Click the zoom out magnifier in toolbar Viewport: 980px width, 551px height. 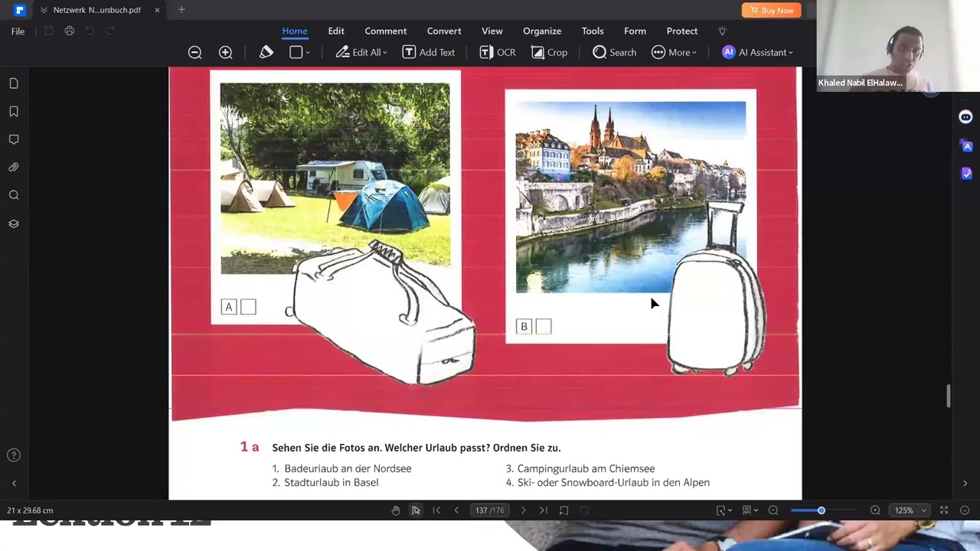(195, 52)
